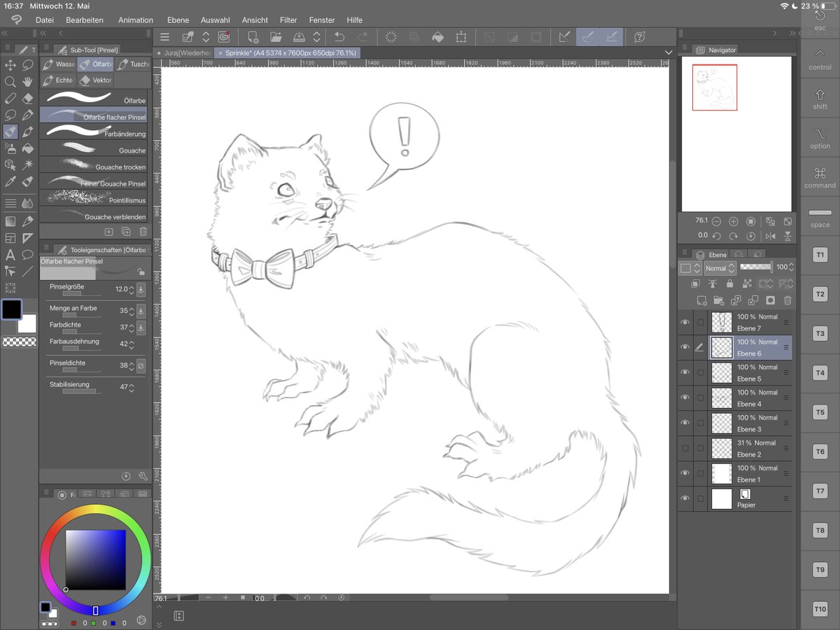Adjust the layer opacity 100 stepper
Image resolution: width=840 pixels, height=630 pixels.
791,267
